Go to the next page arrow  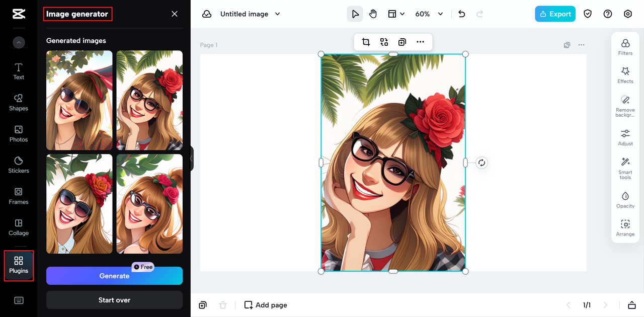click(605, 305)
